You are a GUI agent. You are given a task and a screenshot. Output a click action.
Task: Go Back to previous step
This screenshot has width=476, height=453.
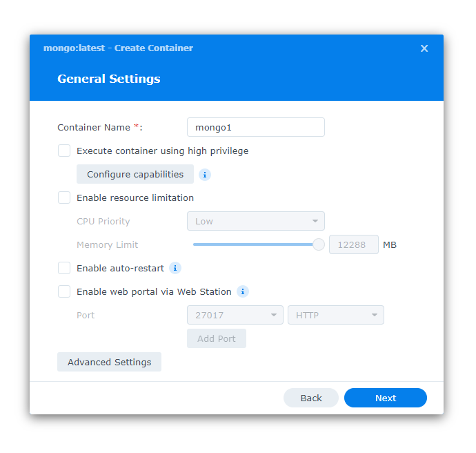(311, 398)
